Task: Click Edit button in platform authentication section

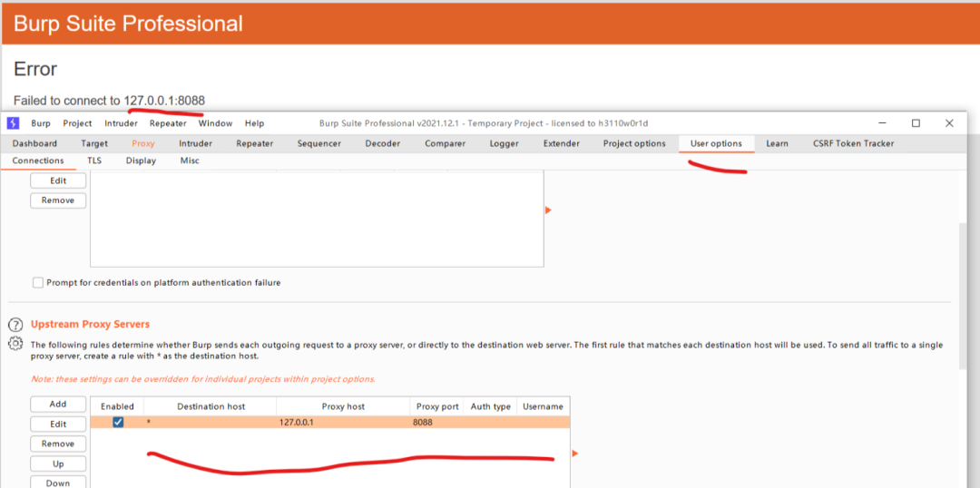Action: (58, 181)
